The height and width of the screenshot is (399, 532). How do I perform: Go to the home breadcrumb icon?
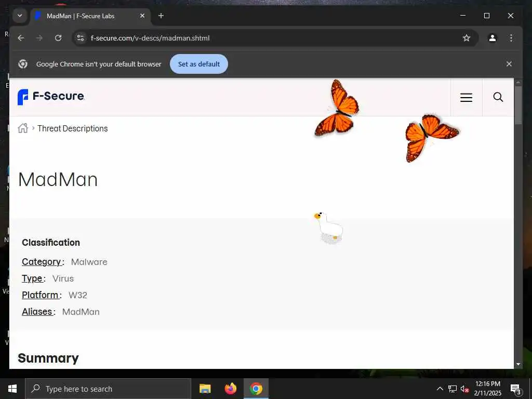[x=23, y=128]
